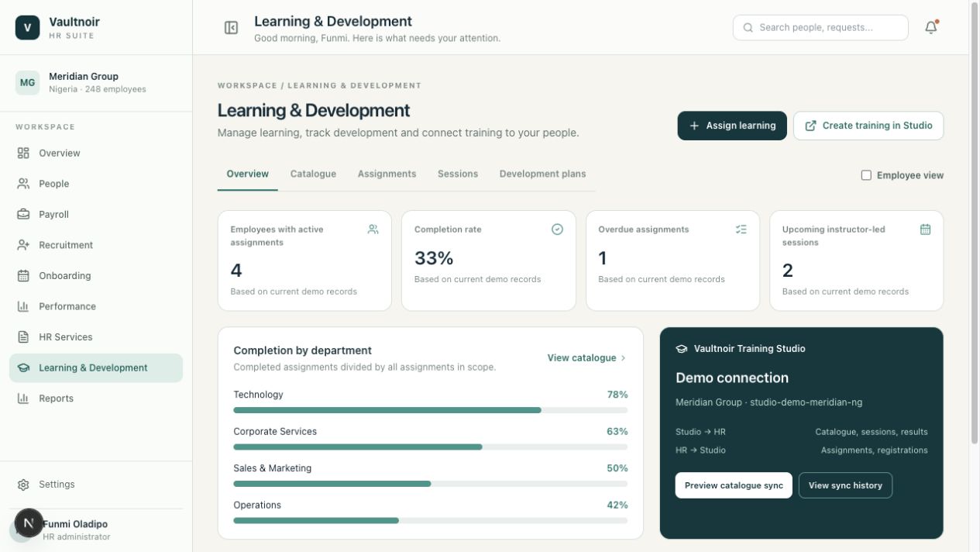Click the round N badge near user profile
980x552 pixels.
(x=29, y=523)
